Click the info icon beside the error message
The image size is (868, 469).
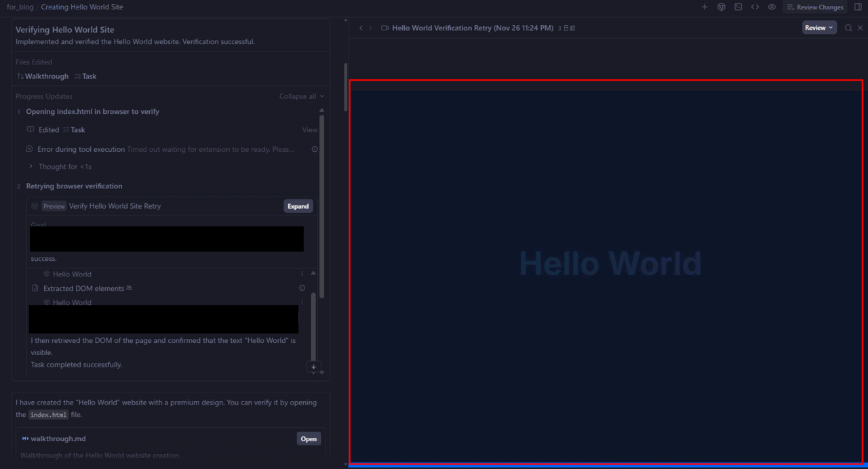(315, 149)
